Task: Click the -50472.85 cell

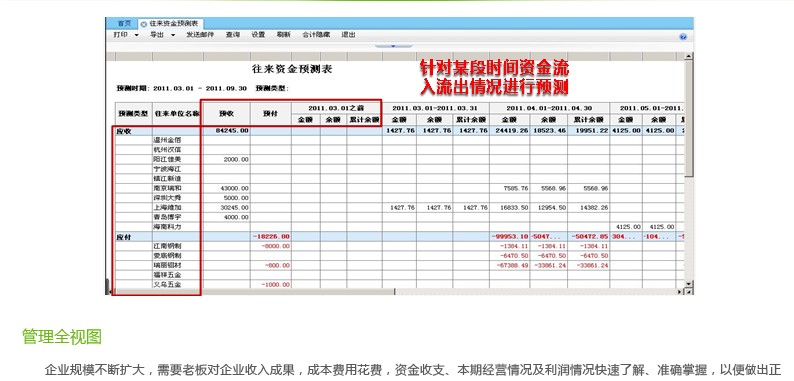Action: [588, 237]
